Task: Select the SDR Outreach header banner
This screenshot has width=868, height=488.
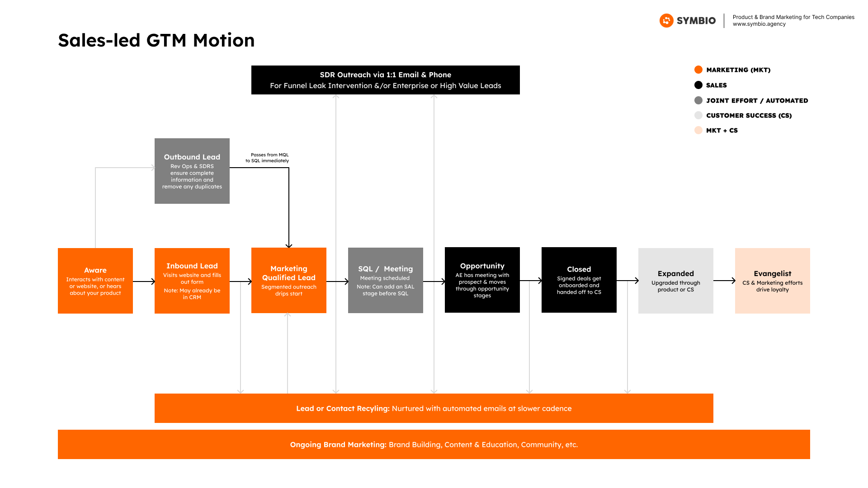Action: tap(385, 80)
